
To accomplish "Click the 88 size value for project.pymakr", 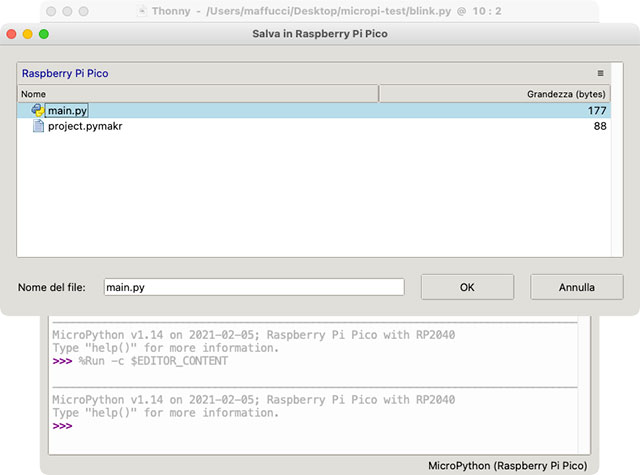I will tap(600, 127).
